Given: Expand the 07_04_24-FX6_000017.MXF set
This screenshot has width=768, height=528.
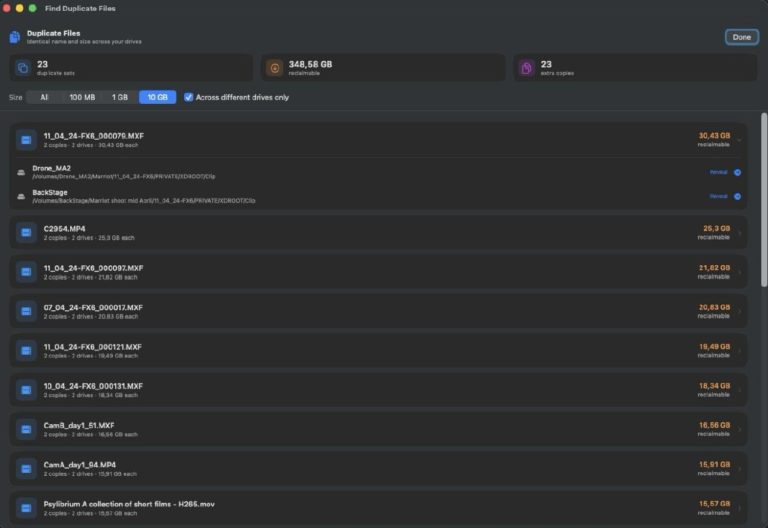Looking at the screenshot, I should click(x=740, y=312).
